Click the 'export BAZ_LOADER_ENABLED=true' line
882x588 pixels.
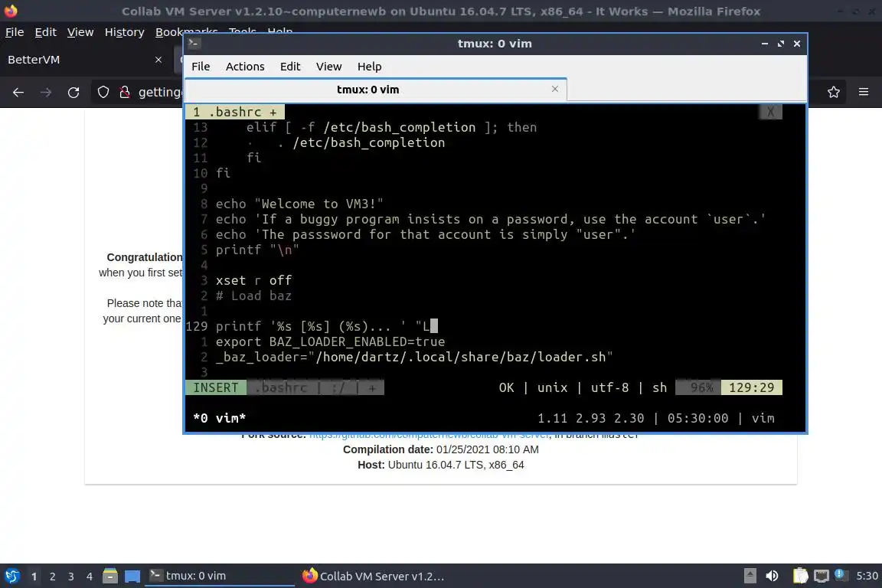330,341
